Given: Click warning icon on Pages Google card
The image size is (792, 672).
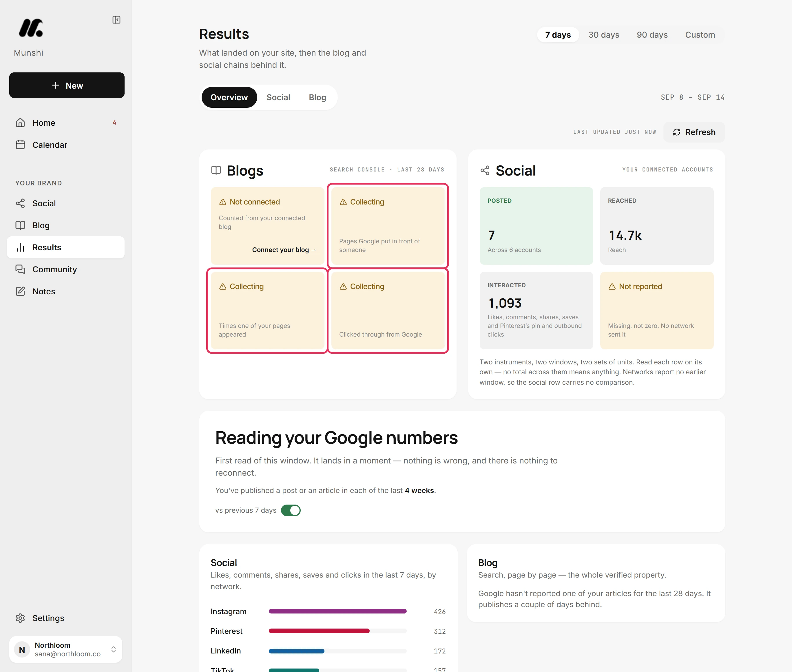Looking at the screenshot, I should tap(343, 202).
